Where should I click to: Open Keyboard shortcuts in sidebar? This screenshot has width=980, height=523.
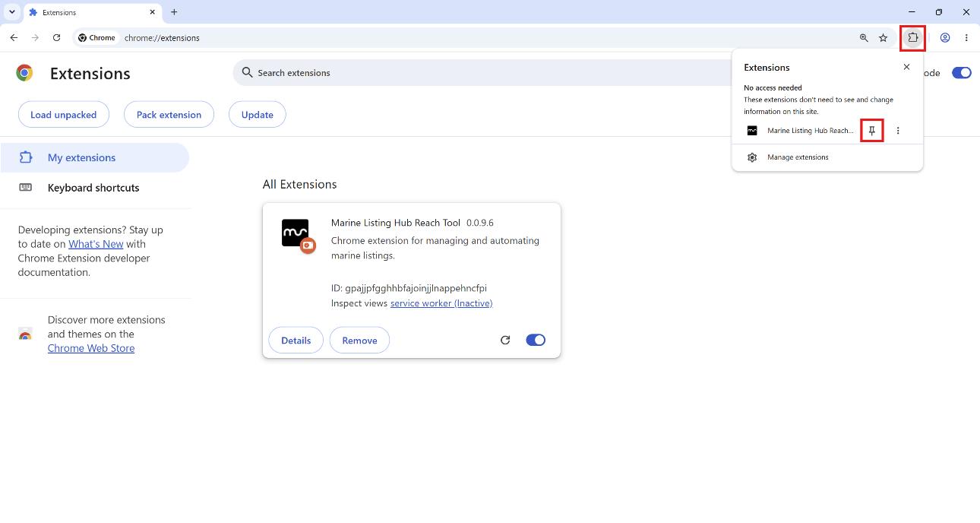tap(94, 188)
